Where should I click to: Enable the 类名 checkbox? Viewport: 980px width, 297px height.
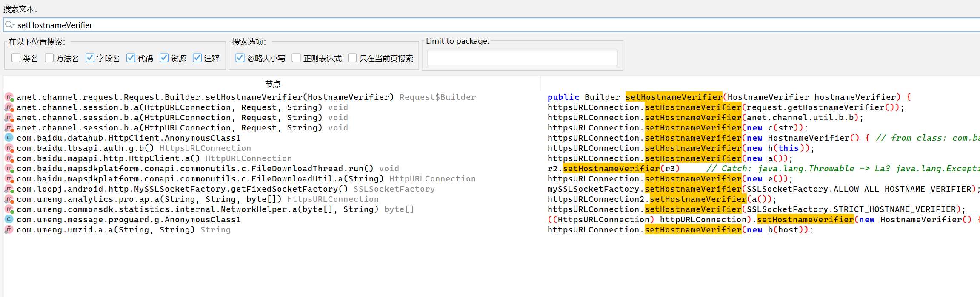16,58
